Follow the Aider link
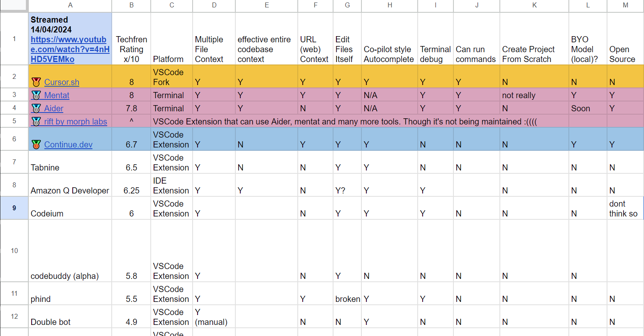Image resolution: width=644 pixels, height=336 pixels. click(x=54, y=108)
